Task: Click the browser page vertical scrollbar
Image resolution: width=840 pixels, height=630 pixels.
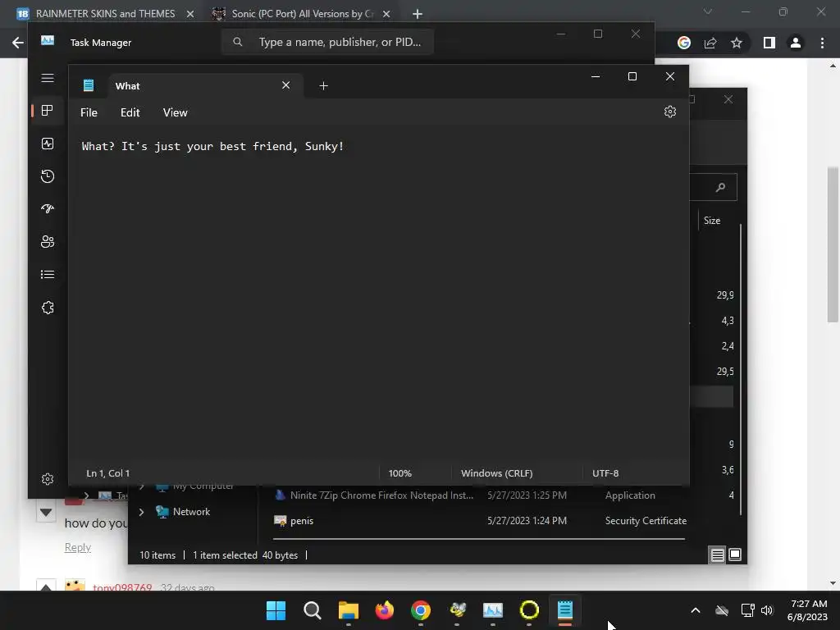Action: point(833,244)
